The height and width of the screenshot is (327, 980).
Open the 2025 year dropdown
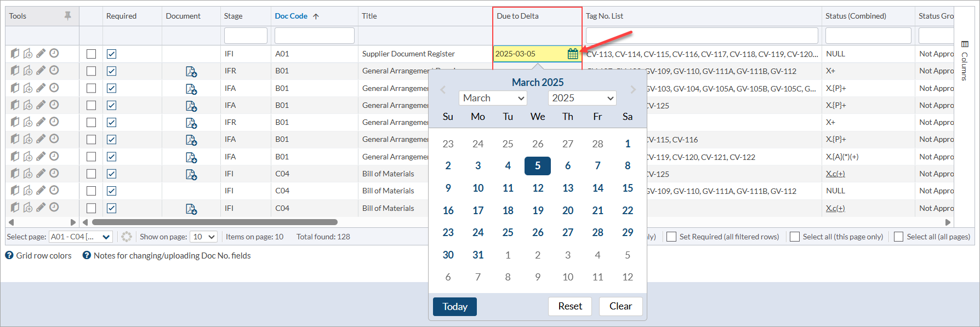click(x=582, y=98)
